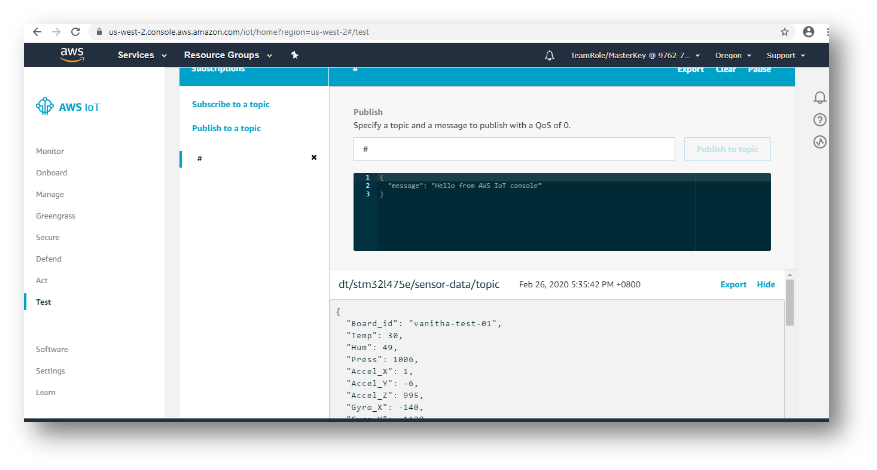Click the topic name input field
The image size is (877, 470).
click(514, 149)
